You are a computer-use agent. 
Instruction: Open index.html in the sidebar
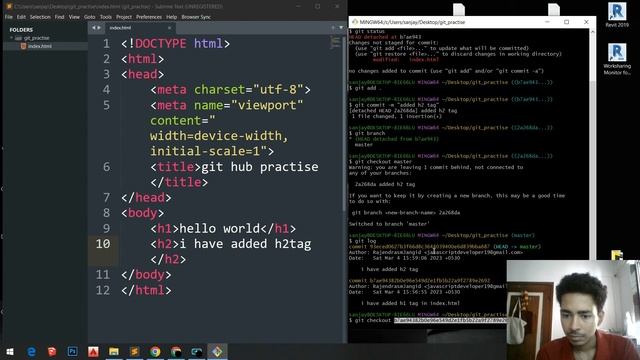pyautogui.click(x=40, y=46)
